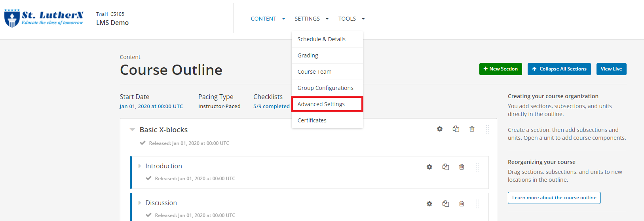Duplicate the Discussion subsection

tap(446, 204)
